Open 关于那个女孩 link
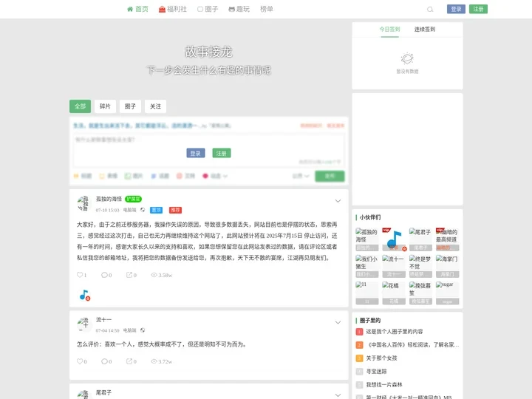Viewport: 532px width, 399px height. [381, 358]
